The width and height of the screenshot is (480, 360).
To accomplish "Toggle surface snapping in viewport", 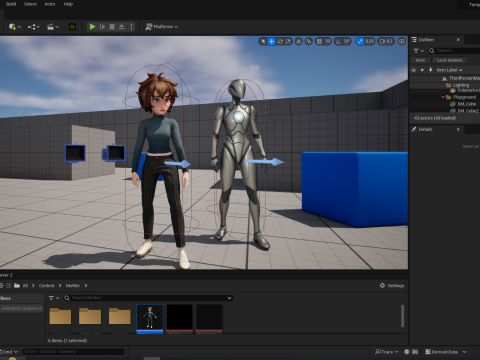I will [309, 41].
